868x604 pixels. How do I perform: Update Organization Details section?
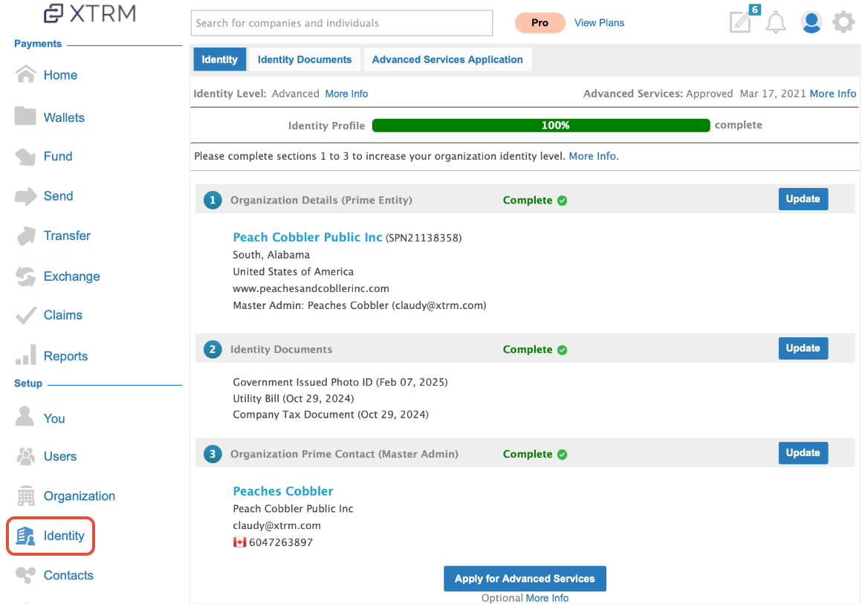coord(803,199)
